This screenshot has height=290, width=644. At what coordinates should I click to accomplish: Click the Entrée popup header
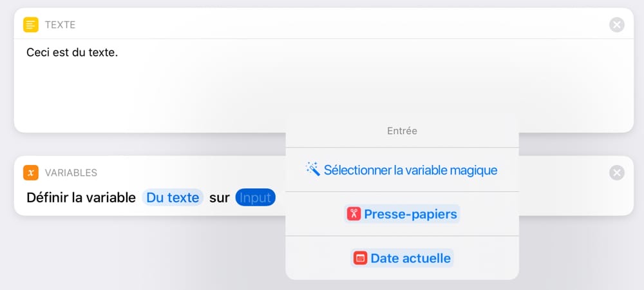pos(402,131)
